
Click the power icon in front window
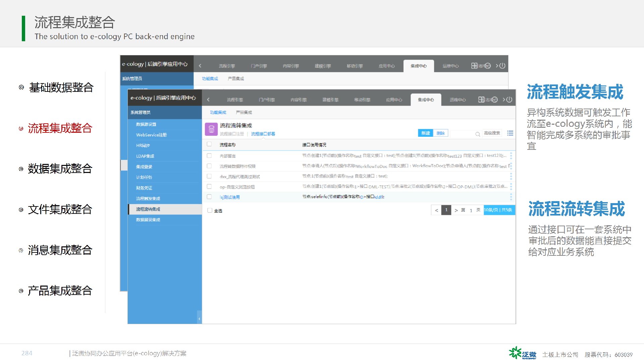tap(509, 100)
